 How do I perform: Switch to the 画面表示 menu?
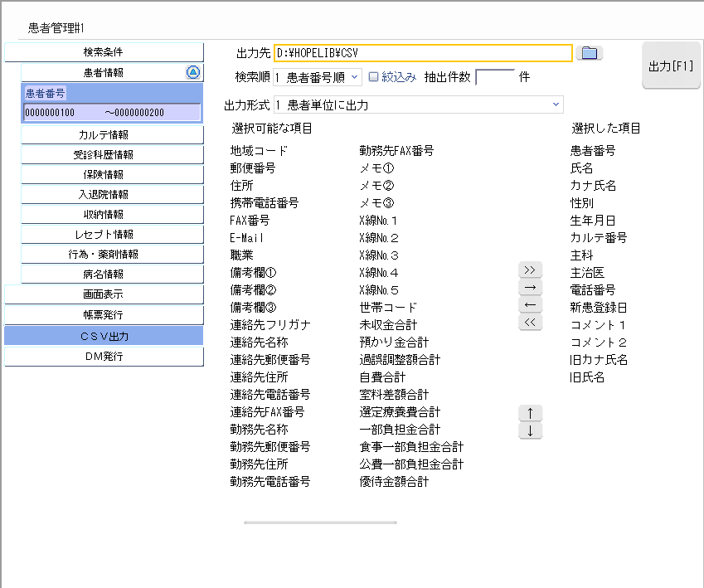(104, 294)
